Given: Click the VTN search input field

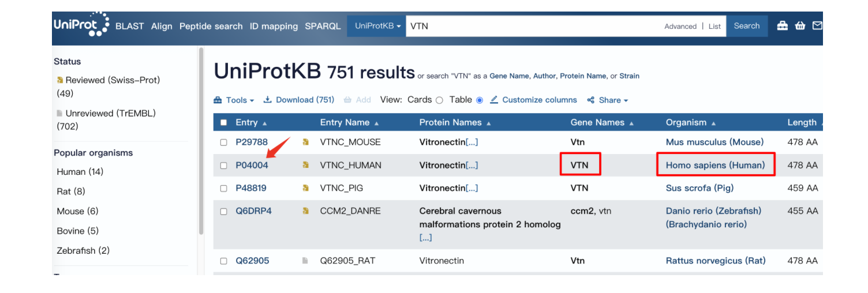Looking at the screenshot, I should pos(531,26).
